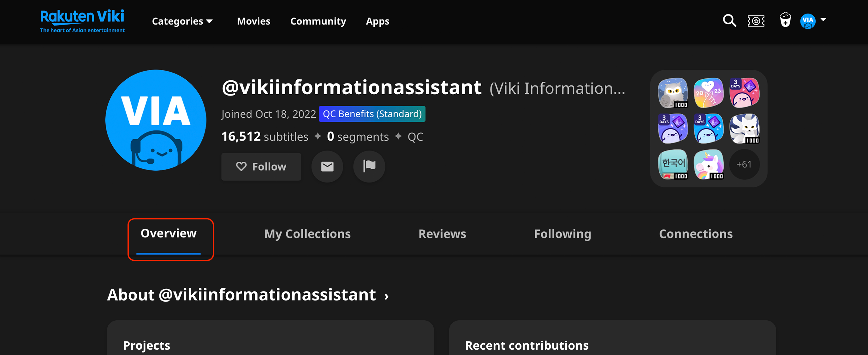Screen dimensions: 868x355
Task: Show the +61 more badges
Action: [744, 164]
